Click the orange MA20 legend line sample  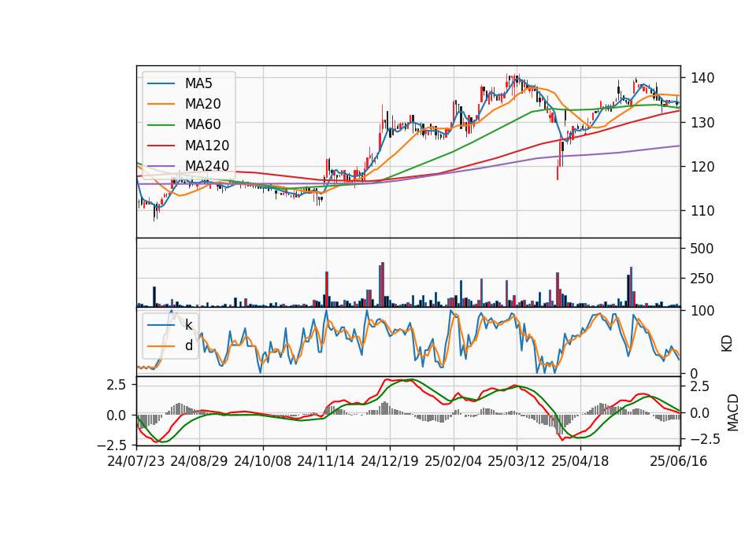tap(161, 105)
